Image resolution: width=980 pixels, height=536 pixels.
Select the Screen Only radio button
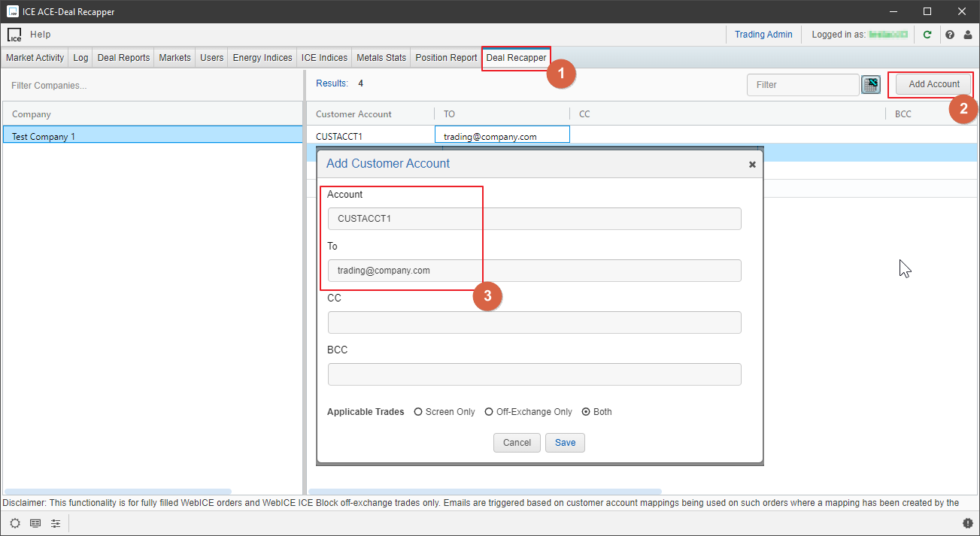[418, 412]
